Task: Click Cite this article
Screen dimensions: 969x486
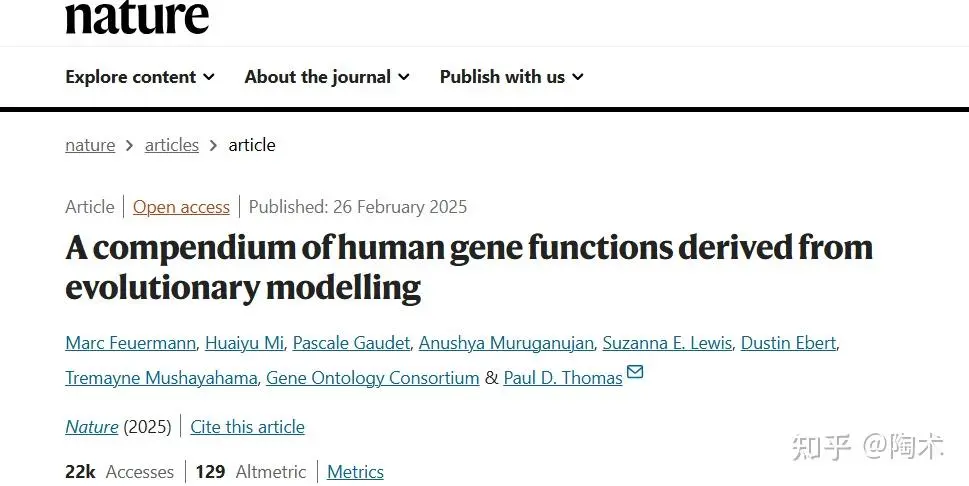Action: [247, 427]
